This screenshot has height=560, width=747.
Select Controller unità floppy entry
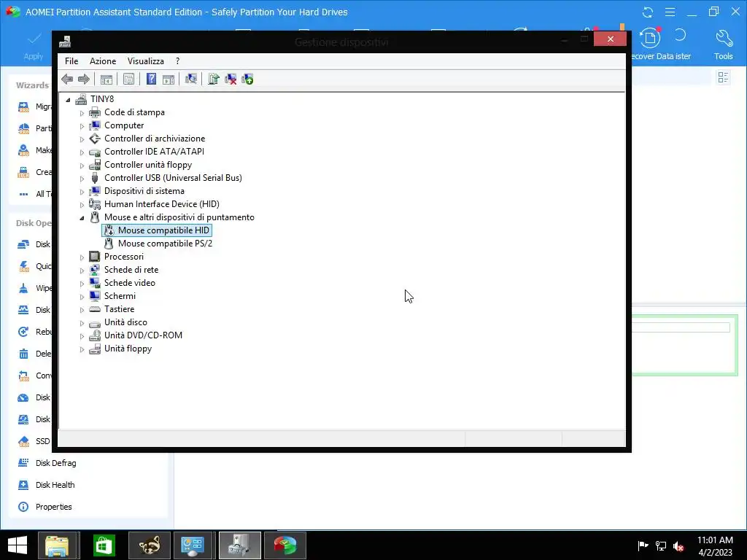tap(147, 165)
